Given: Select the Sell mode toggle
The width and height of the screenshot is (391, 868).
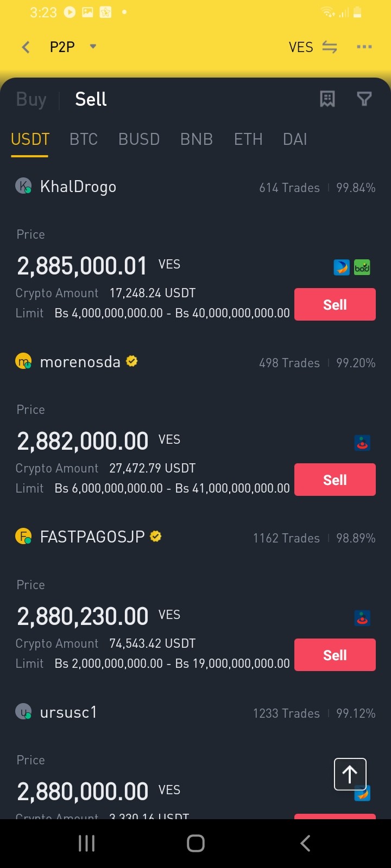Looking at the screenshot, I should (x=91, y=99).
